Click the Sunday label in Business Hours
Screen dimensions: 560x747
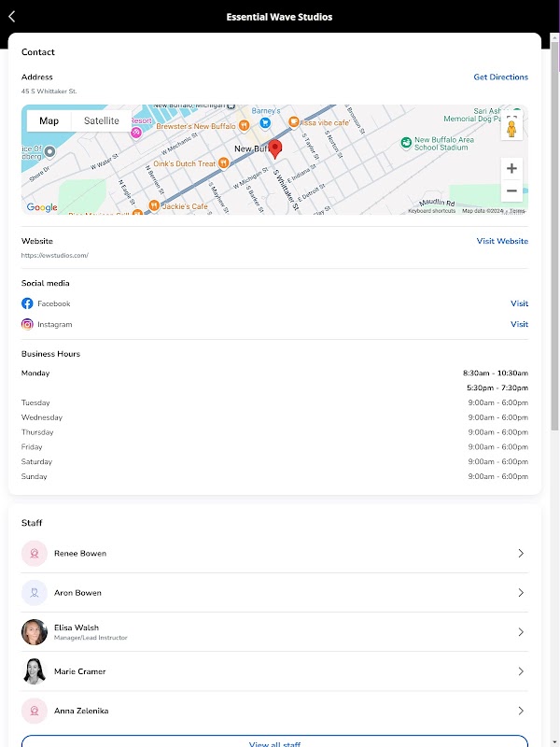pyautogui.click(x=35, y=476)
